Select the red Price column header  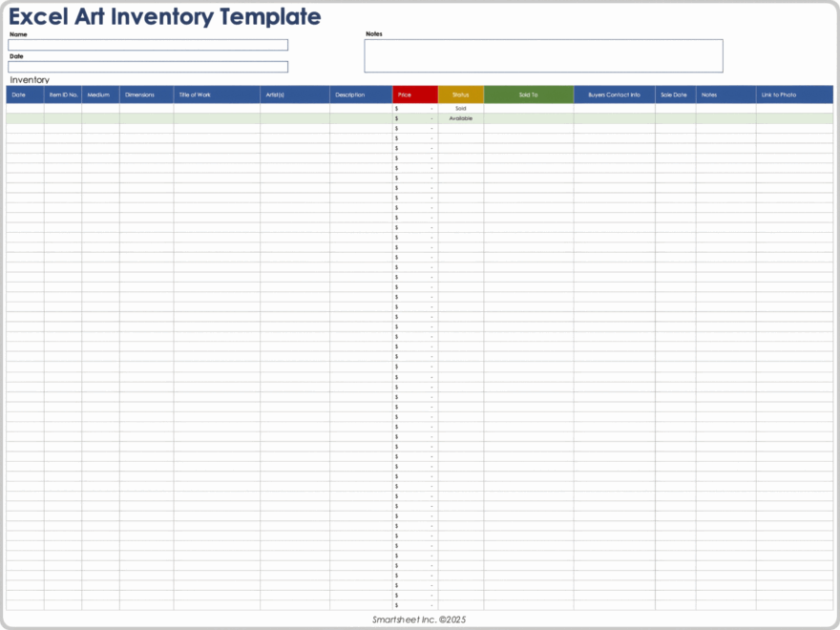point(415,94)
